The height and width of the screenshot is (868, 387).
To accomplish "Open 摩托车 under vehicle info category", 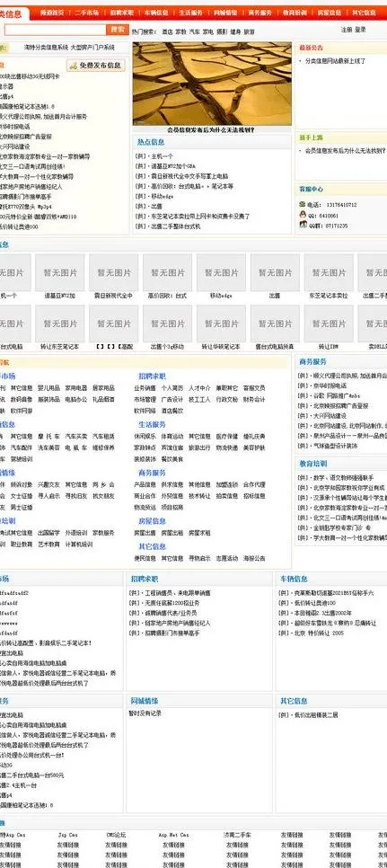I will (48, 436).
